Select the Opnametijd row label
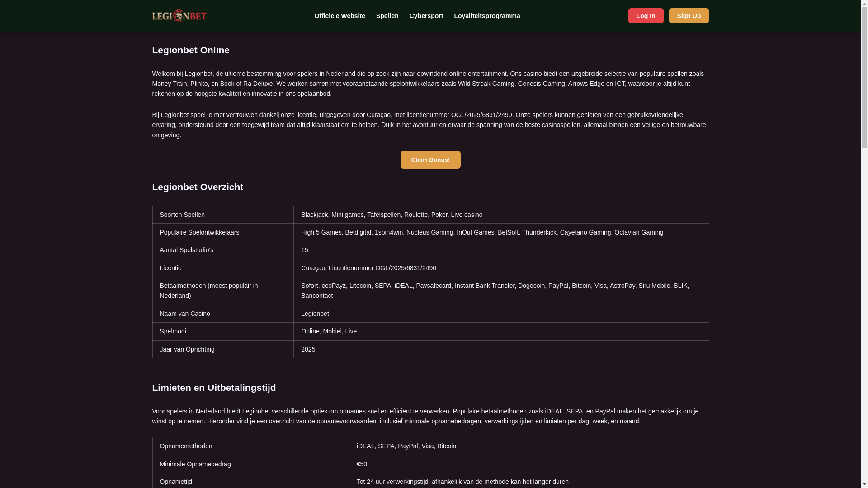This screenshot has width=868, height=488. coord(250,481)
